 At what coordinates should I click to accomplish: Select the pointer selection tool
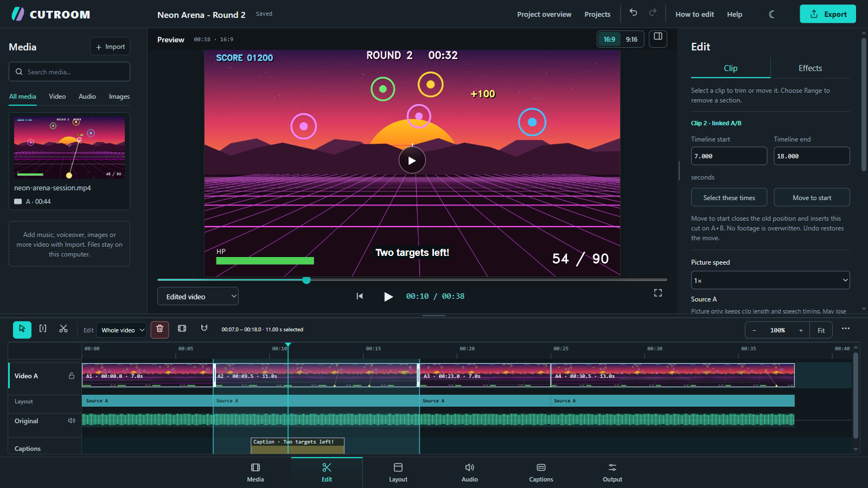point(22,329)
